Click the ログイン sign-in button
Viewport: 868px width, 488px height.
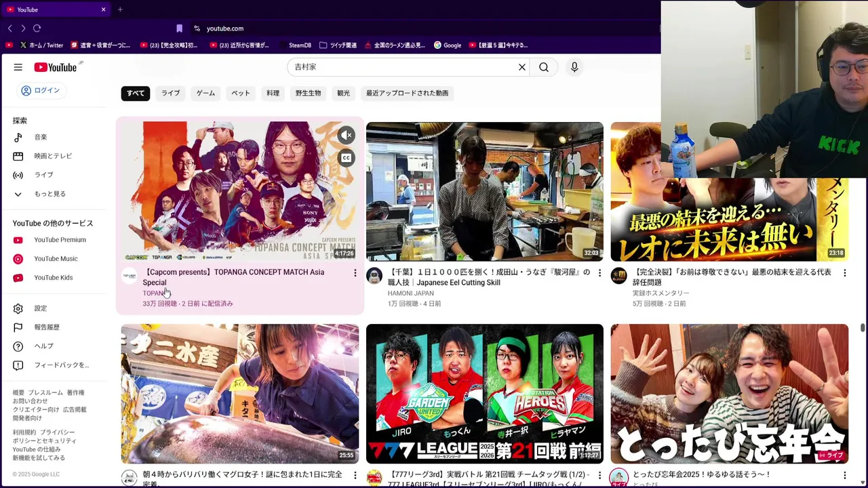pyautogui.click(x=41, y=90)
